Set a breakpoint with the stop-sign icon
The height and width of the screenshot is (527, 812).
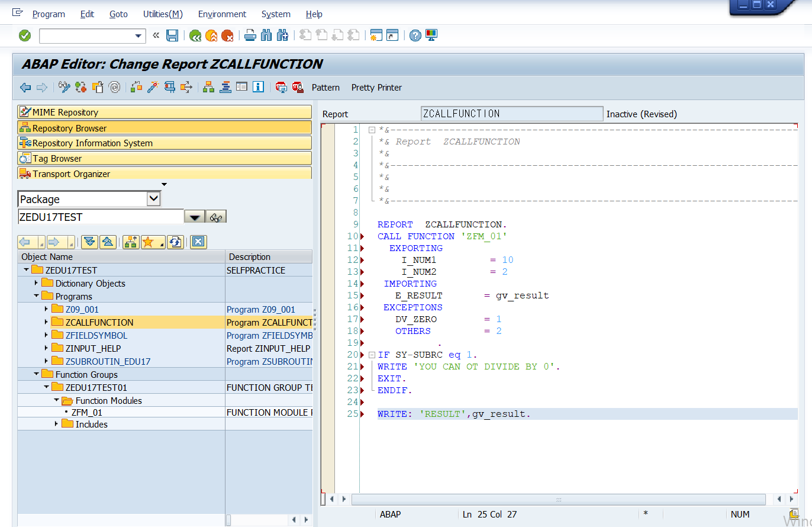pyautogui.click(x=281, y=88)
